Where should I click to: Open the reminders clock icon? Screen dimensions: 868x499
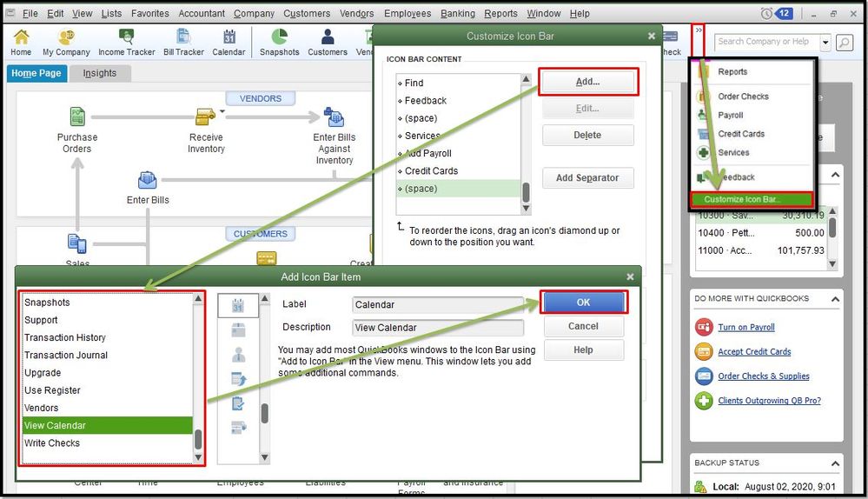[766, 13]
